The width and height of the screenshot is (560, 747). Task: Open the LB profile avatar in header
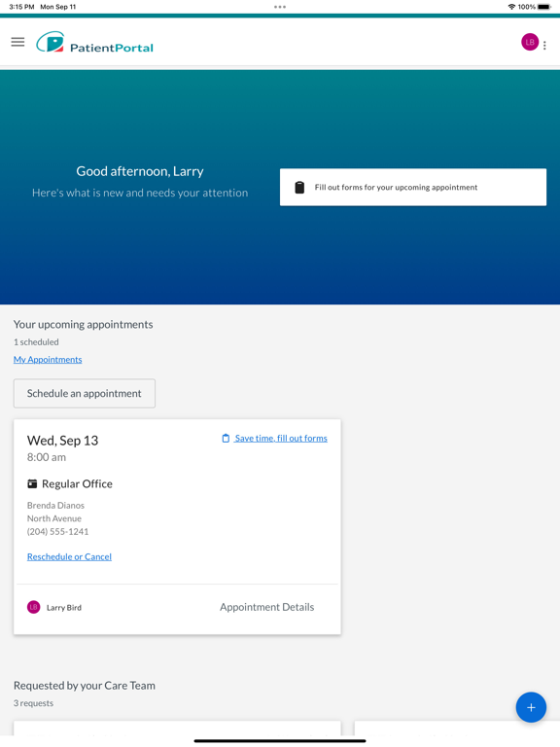tap(530, 42)
